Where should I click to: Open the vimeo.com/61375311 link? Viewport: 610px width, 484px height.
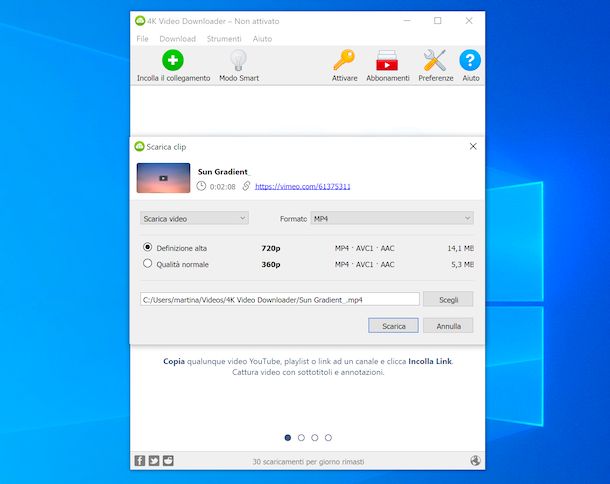[303, 186]
